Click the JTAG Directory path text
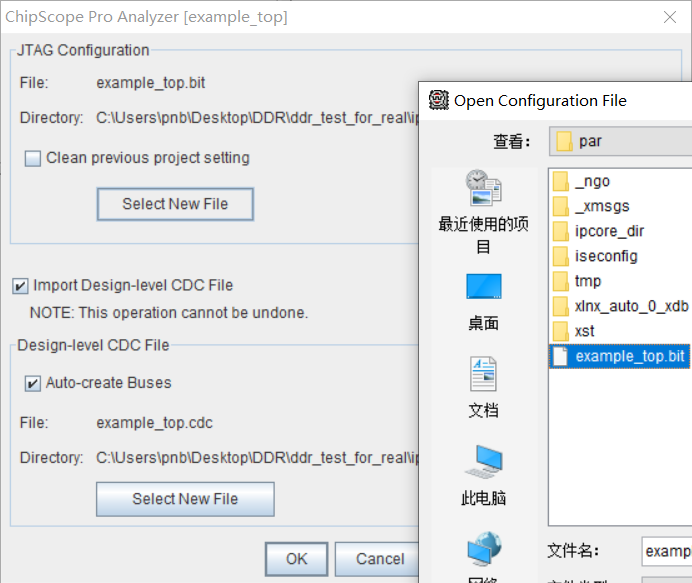692x583 pixels. pyautogui.click(x=257, y=118)
